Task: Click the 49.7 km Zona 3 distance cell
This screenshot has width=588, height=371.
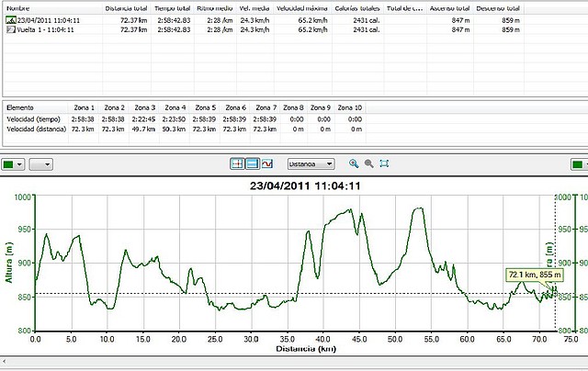Action: [143, 129]
